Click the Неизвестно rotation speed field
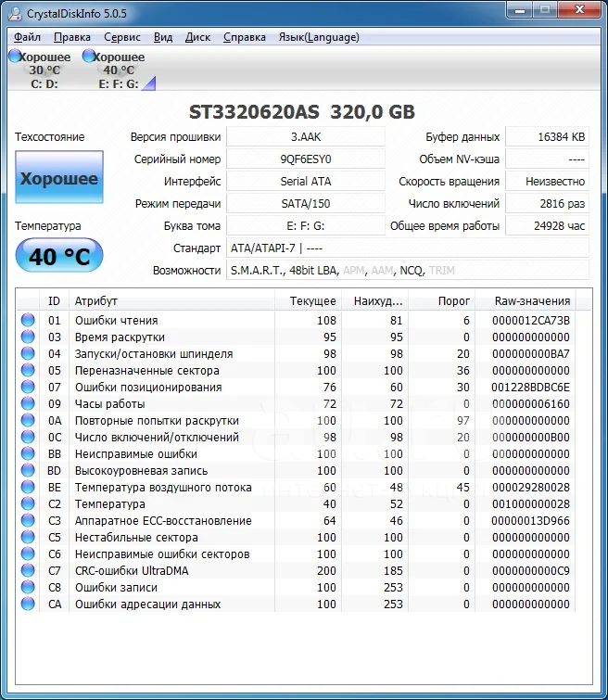The height and width of the screenshot is (700, 608). tap(547, 181)
